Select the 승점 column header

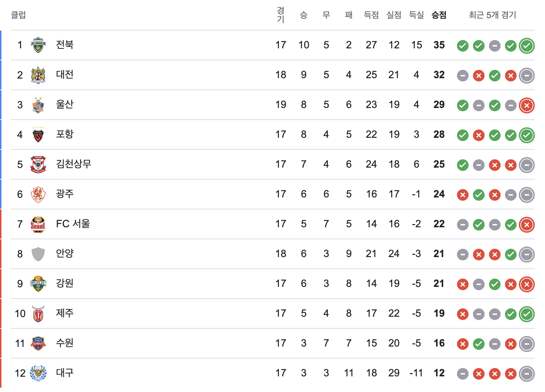[439, 15]
